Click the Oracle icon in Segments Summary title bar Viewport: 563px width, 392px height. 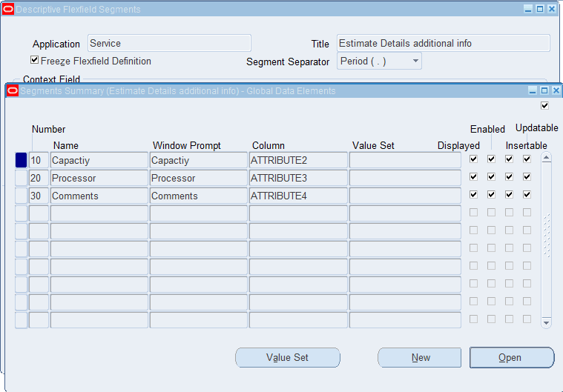pos(13,91)
